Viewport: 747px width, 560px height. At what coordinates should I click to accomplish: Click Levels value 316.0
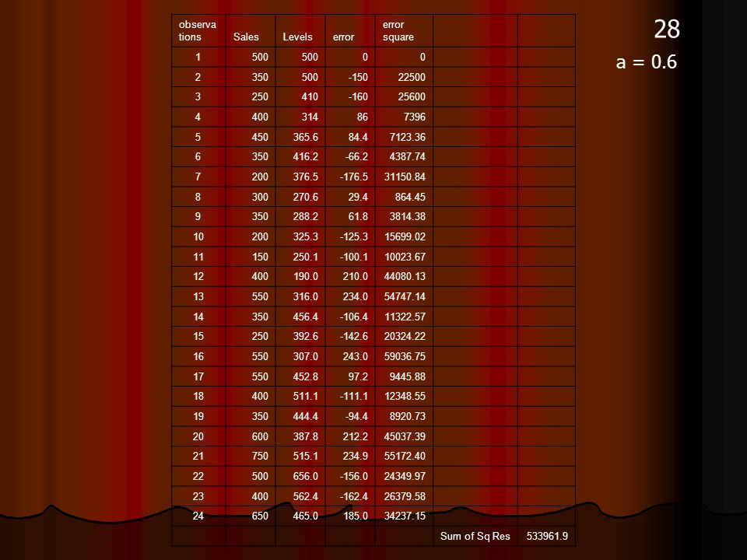[305, 296]
